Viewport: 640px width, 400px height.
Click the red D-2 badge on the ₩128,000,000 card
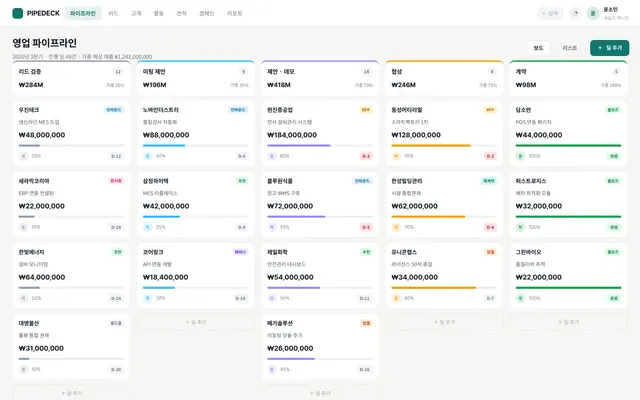tap(490, 156)
